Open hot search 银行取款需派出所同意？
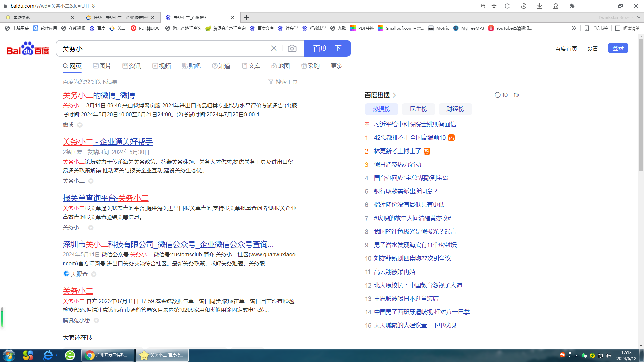The height and width of the screenshot is (362, 644). [x=406, y=191]
